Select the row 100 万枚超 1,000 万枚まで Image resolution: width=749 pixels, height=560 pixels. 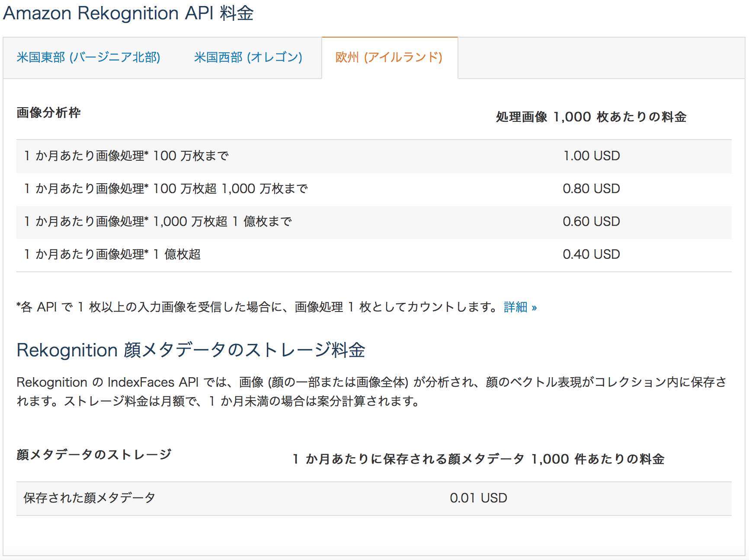374,189
